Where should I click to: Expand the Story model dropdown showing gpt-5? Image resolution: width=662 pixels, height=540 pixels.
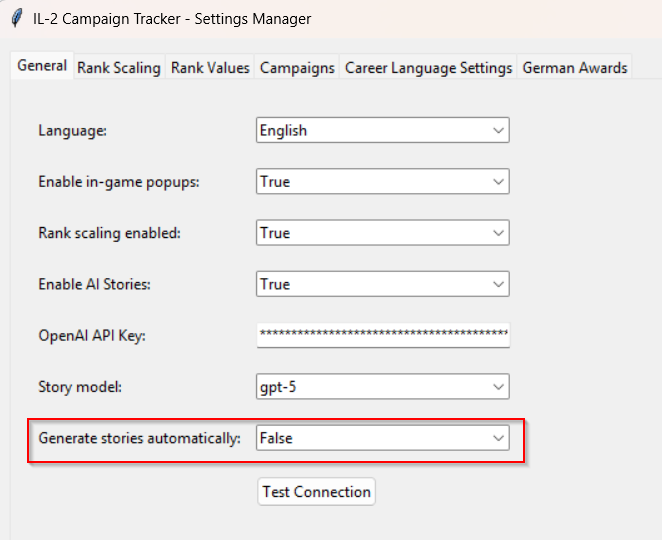[x=383, y=387]
